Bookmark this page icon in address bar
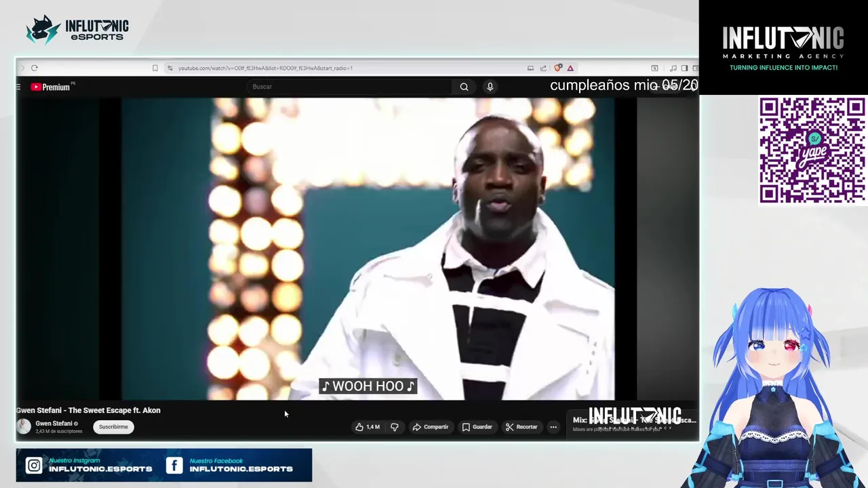This screenshot has width=868, height=488. coord(155,68)
